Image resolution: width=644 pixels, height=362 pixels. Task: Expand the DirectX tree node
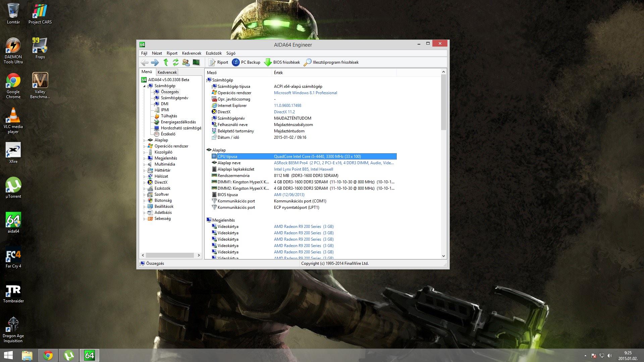(145, 183)
